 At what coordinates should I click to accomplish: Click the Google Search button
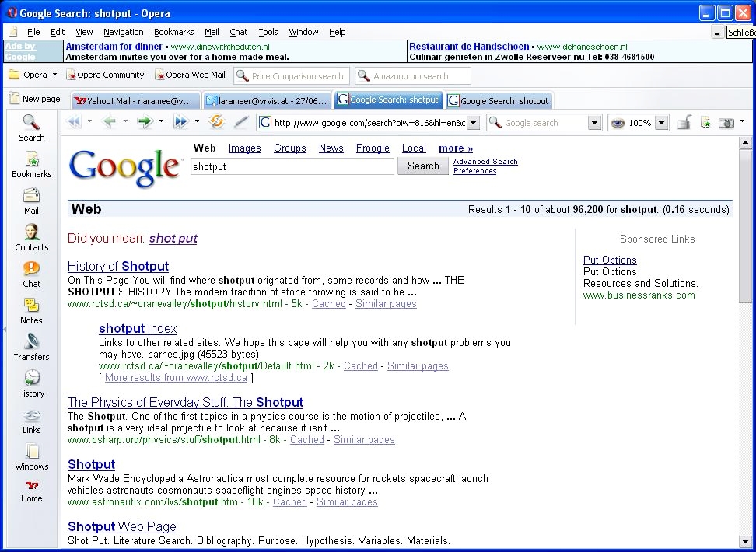pyautogui.click(x=422, y=166)
